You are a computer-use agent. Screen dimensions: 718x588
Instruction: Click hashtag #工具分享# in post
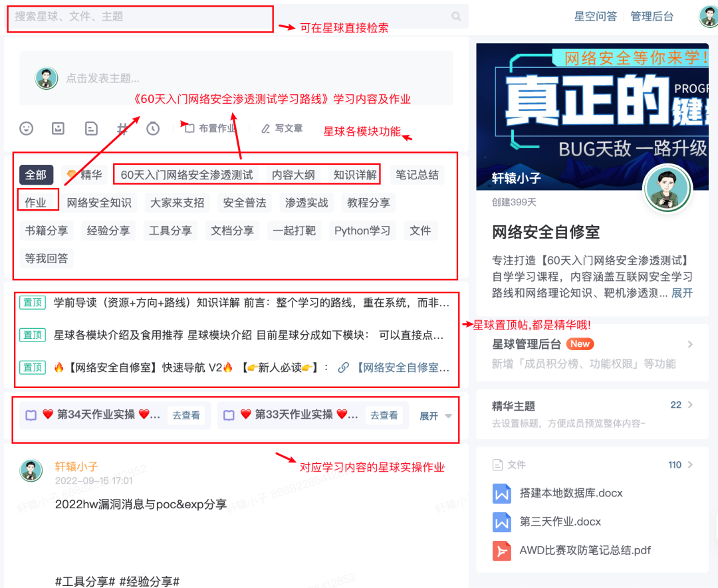(84, 581)
